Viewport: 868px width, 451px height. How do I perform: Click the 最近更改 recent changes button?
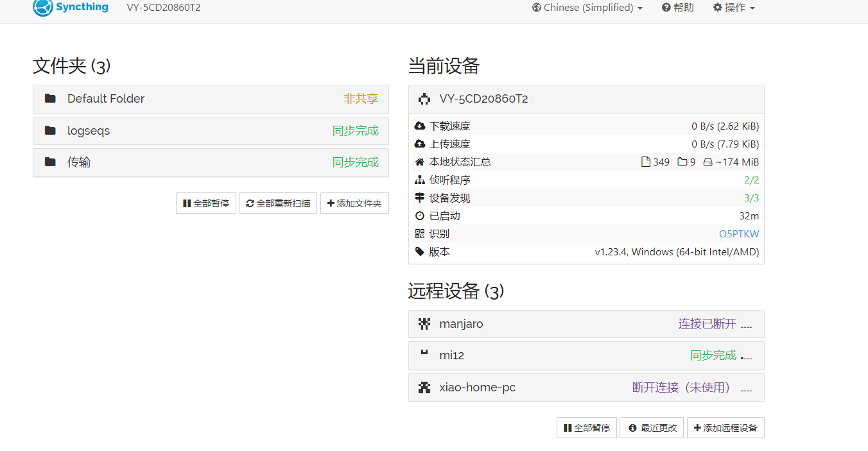[652, 428]
